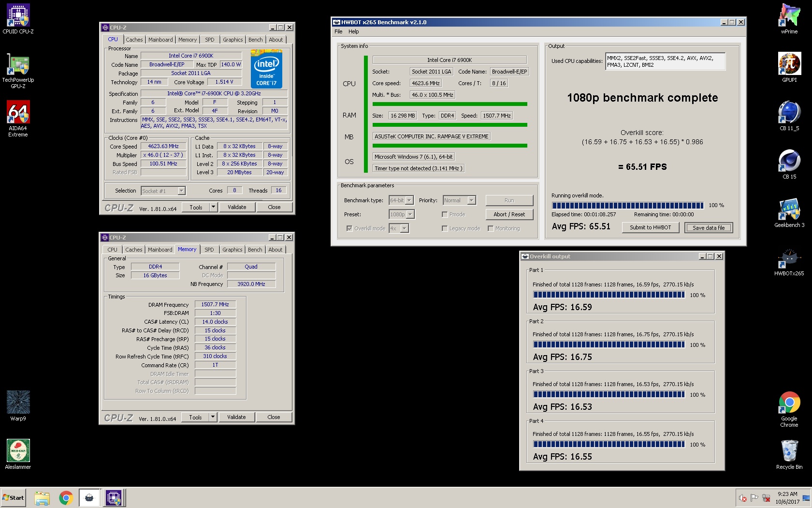Open HWBOTx265 desktop shortcut
The image size is (812, 508).
[789, 262]
